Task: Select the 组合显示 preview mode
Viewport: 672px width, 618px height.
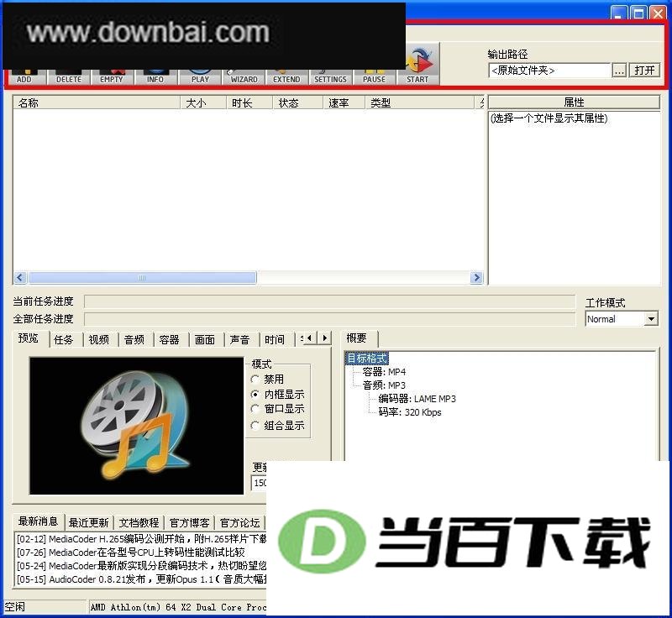Action: tap(278, 425)
